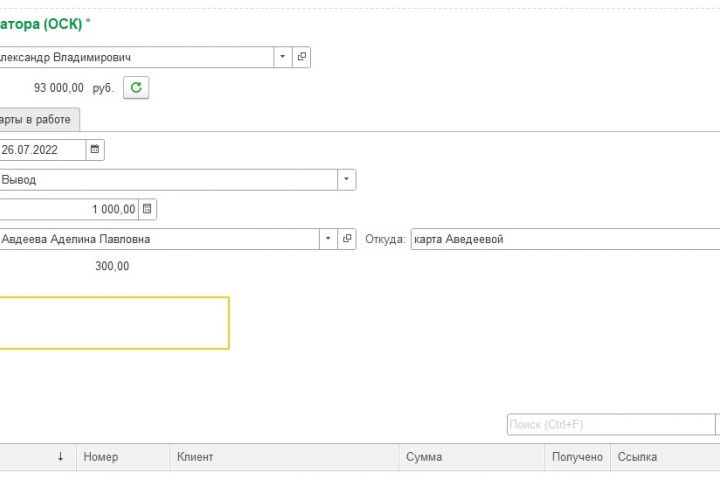Sort table by the Номер column
This screenshot has width=720, height=480.
101,457
